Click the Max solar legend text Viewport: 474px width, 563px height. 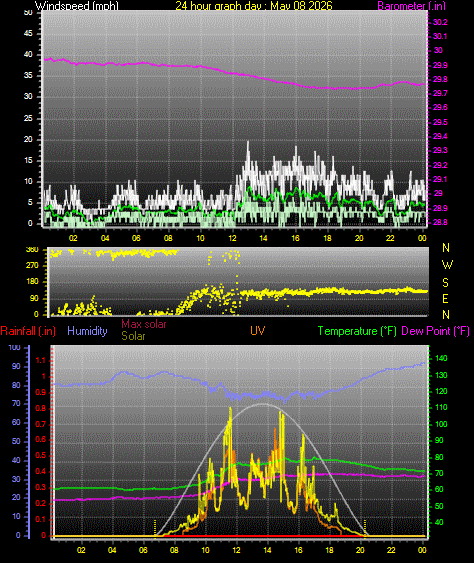pyautogui.click(x=144, y=324)
